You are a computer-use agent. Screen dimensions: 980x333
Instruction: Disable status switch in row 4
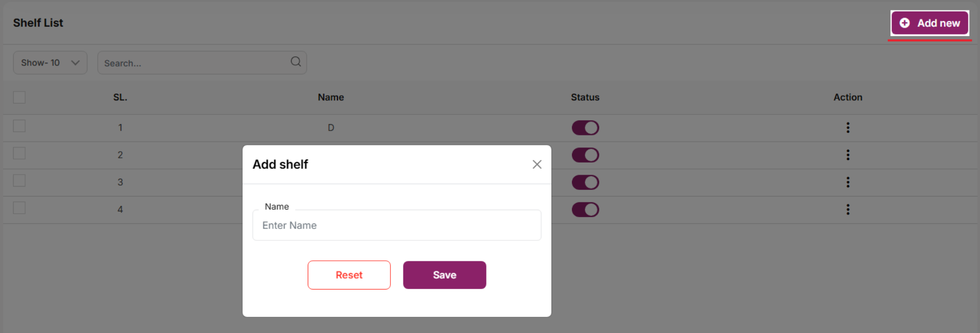585,210
